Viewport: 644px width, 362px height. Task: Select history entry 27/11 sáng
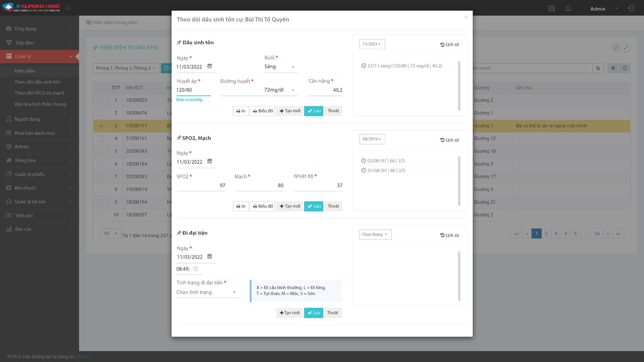[x=401, y=65]
